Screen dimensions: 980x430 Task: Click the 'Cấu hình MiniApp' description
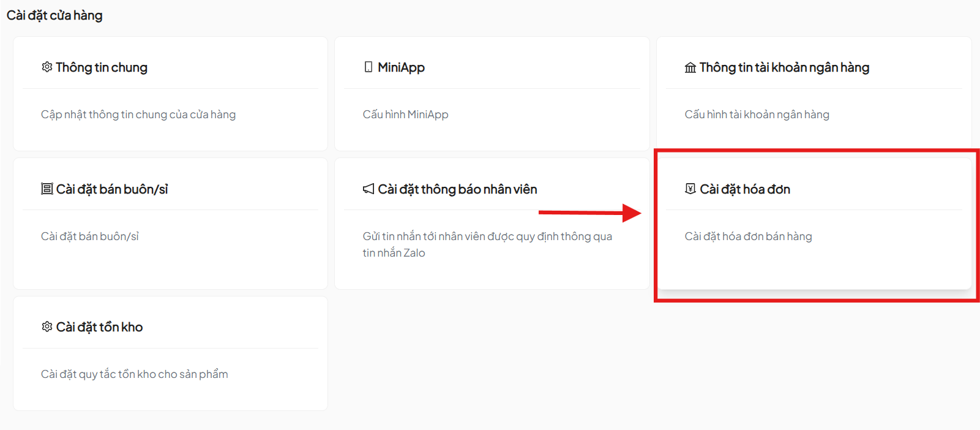(x=405, y=115)
